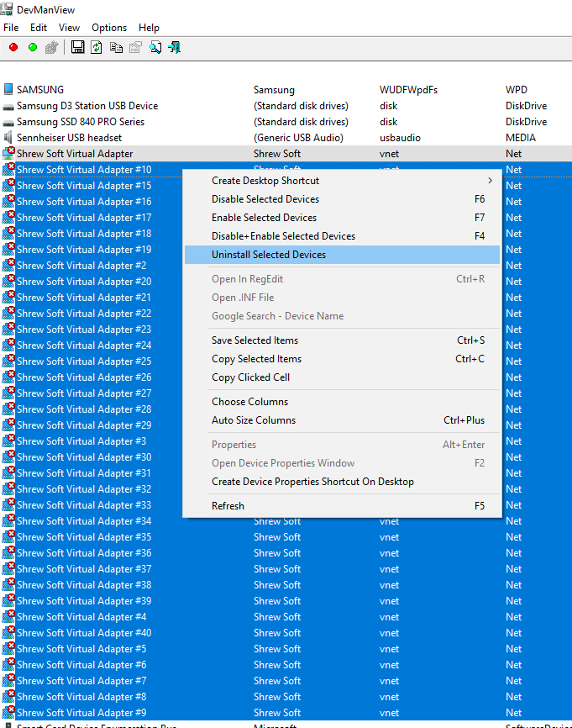
Task: Click the Properties toolbar icon
Action: tap(135, 47)
